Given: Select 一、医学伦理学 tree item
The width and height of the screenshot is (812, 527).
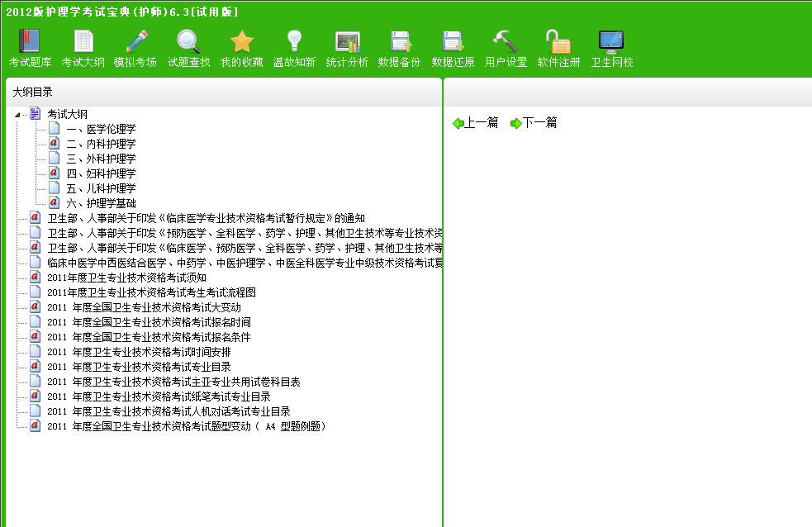Looking at the screenshot, I should pyautogui.click(x=101, y=129).
